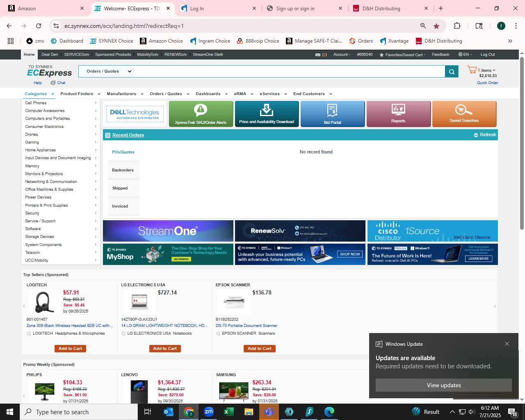The image size is (525, 420).
Task: Reload the page with refresh button
Action: pyautogui.click(x=39, y=26)
